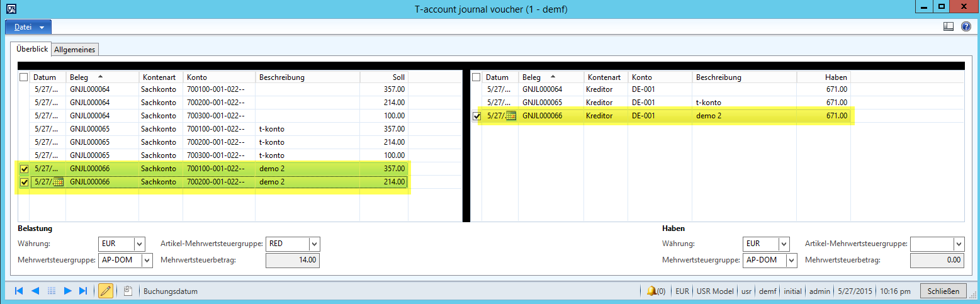The width and height of the screenshot is (980, 304).
Task: Toggle the pencil edit mode icon
Action: [105, 291]
